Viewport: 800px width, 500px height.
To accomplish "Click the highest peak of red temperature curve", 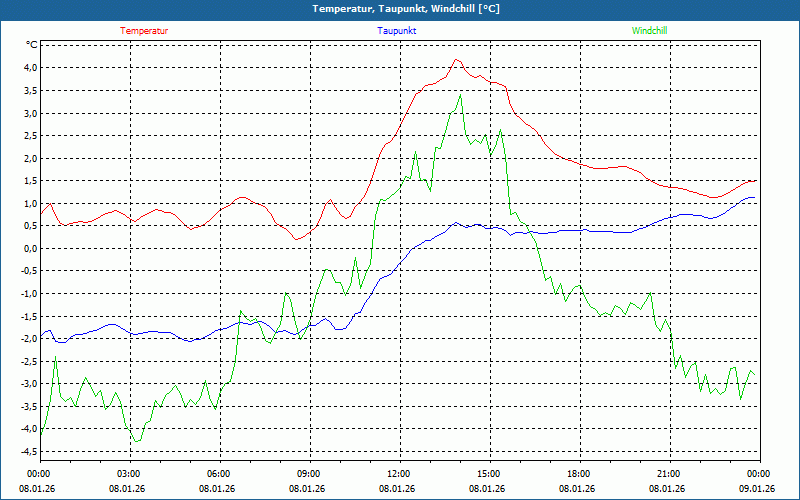I will [457, 60].
